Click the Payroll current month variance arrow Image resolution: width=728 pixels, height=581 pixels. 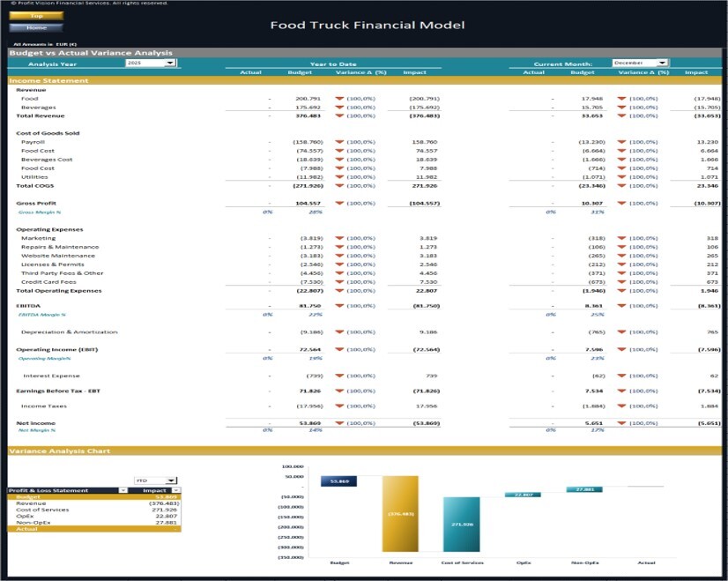(x=621, y=142)
